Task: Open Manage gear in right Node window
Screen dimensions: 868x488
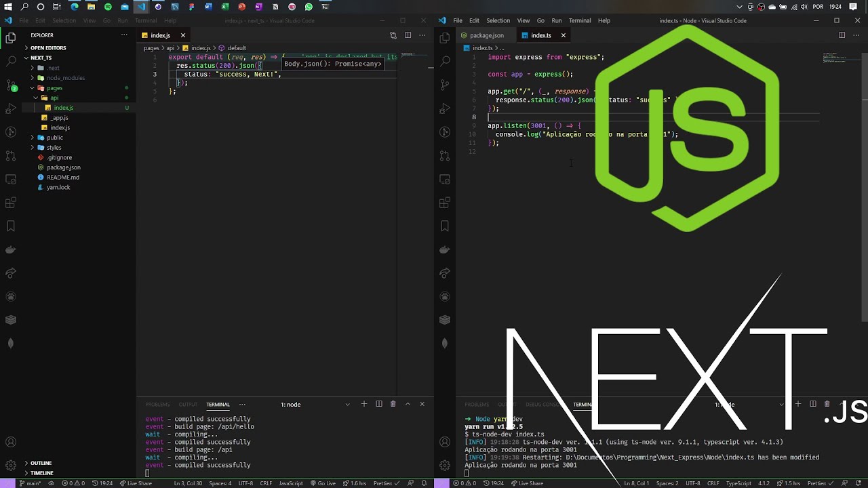Action: coord(445,466)
